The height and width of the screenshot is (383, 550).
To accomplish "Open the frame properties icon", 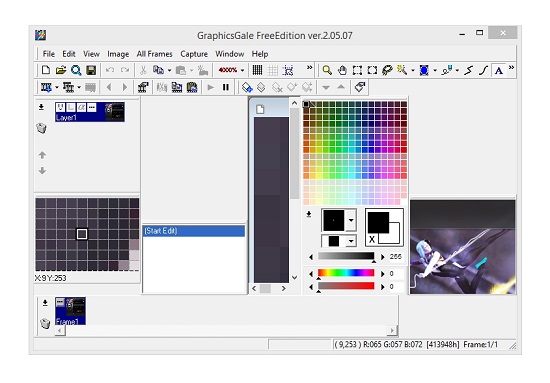I will point(143,87).
